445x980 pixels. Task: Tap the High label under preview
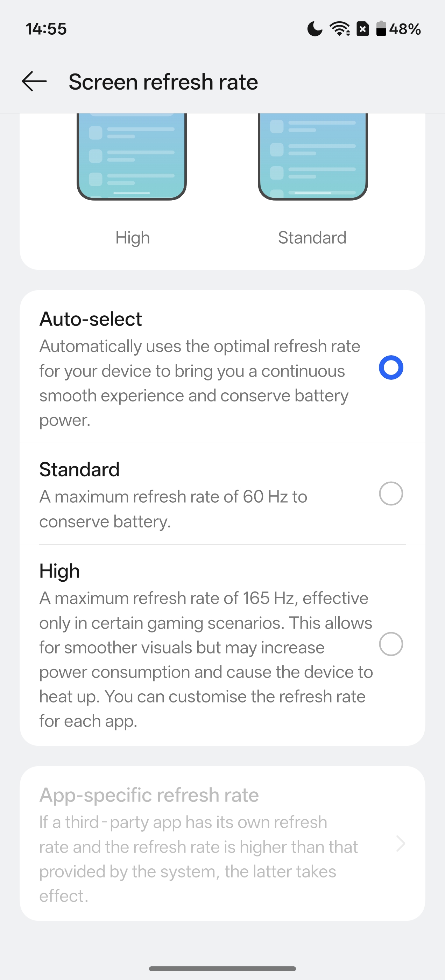click(132, 238)
